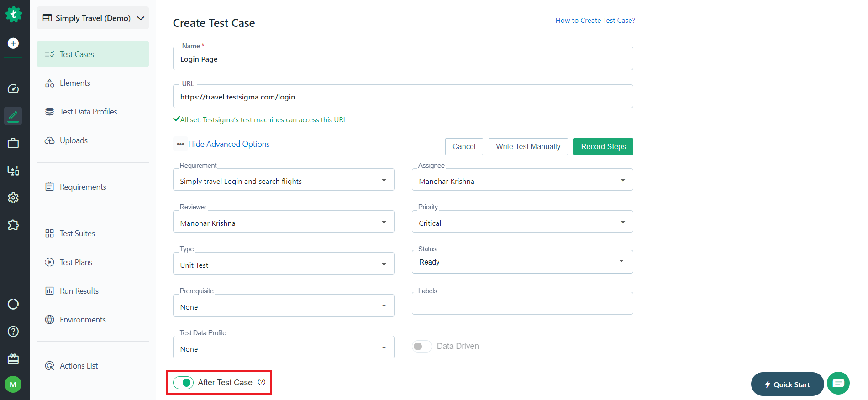Screen dimensions: 868x400
Task: Click the Quick Start button
Action: tap(788, 384)
